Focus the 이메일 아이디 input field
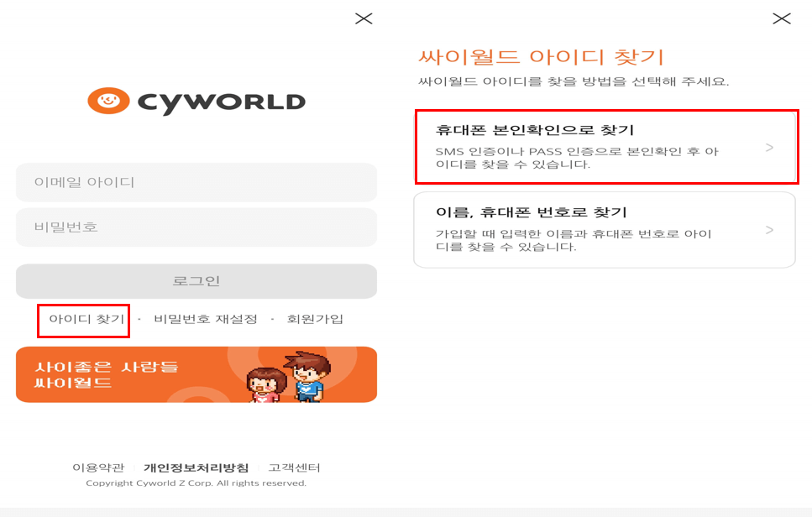812x517 pixels. 196,182
